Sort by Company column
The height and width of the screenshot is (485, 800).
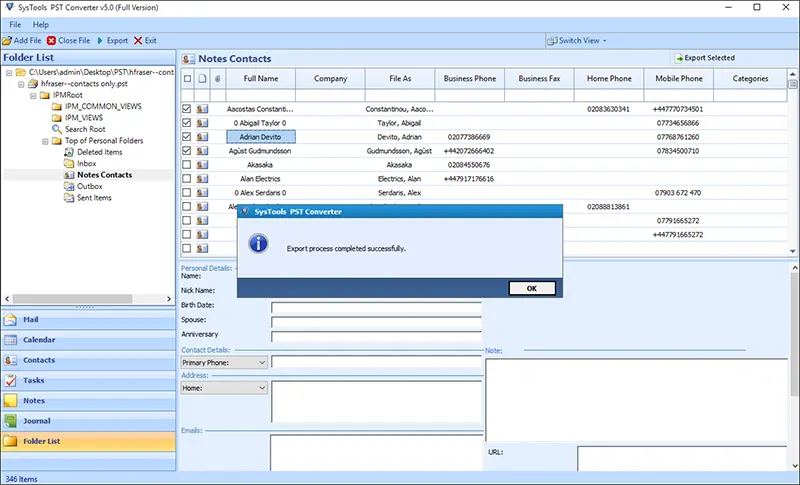pyautogui.click(x=330, y=79)
